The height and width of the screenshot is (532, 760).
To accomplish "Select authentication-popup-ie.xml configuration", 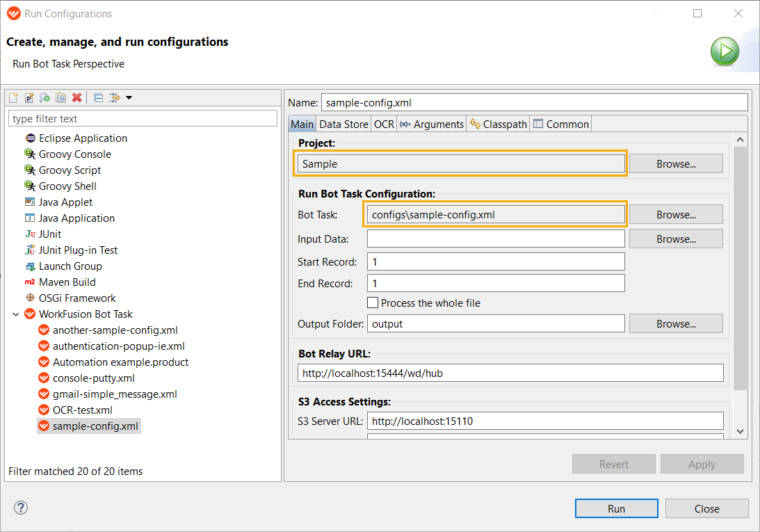I will pyautogui.click(x=118, y=346).
